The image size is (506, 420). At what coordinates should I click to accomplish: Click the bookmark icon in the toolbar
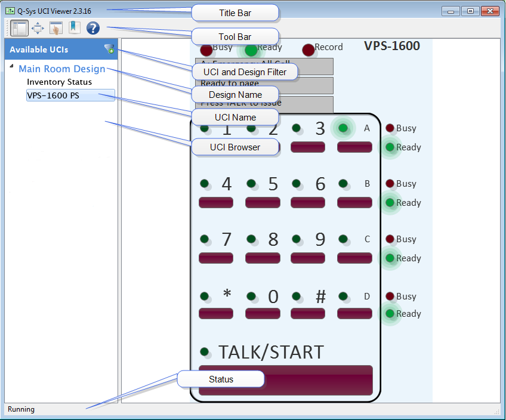pos(74,28)
